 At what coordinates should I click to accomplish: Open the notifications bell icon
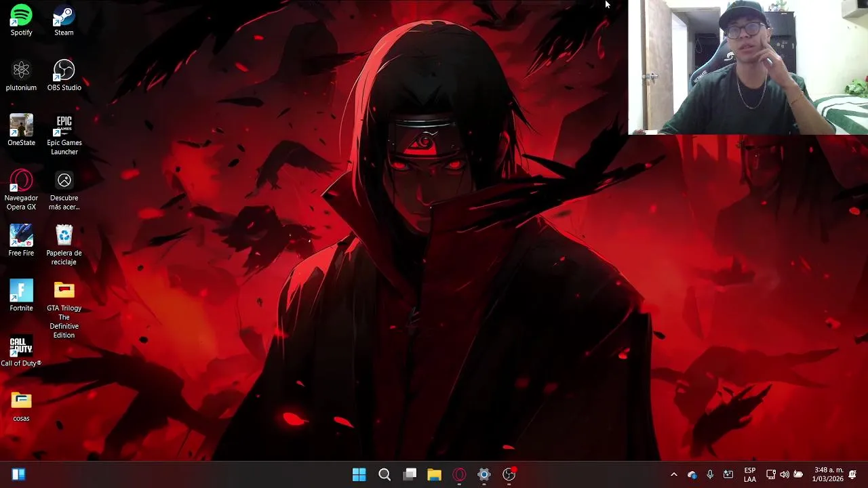(852, 474)
